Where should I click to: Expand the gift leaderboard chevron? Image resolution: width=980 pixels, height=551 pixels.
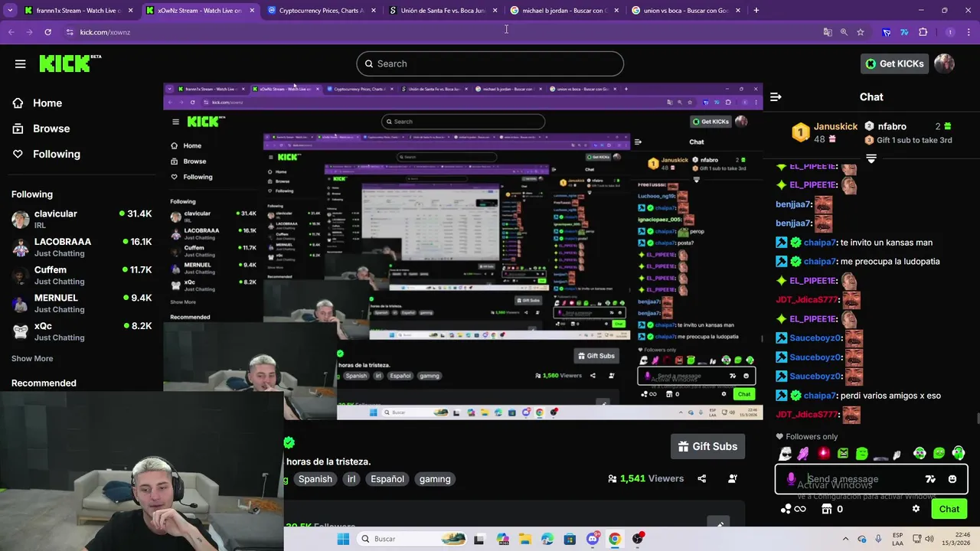click(871, 158)
